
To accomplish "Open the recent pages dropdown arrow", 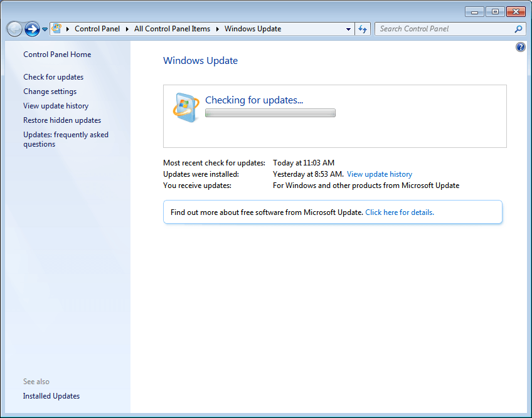I will click(x=45, y=29).
